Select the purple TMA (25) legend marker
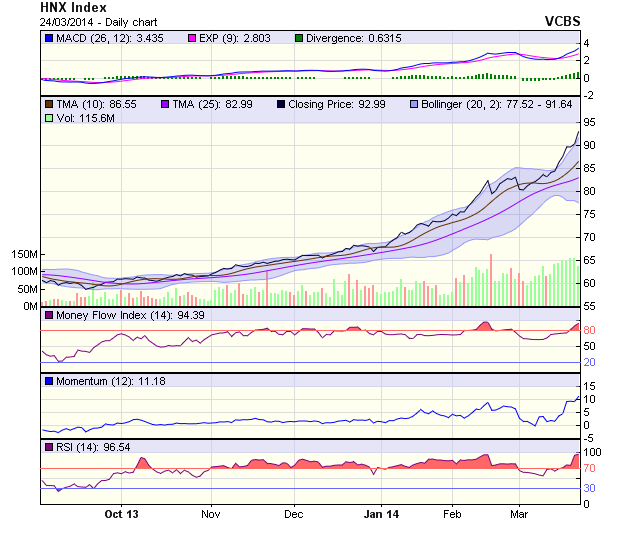Screen dimensions: 620x535 click(x=166, y=104)
